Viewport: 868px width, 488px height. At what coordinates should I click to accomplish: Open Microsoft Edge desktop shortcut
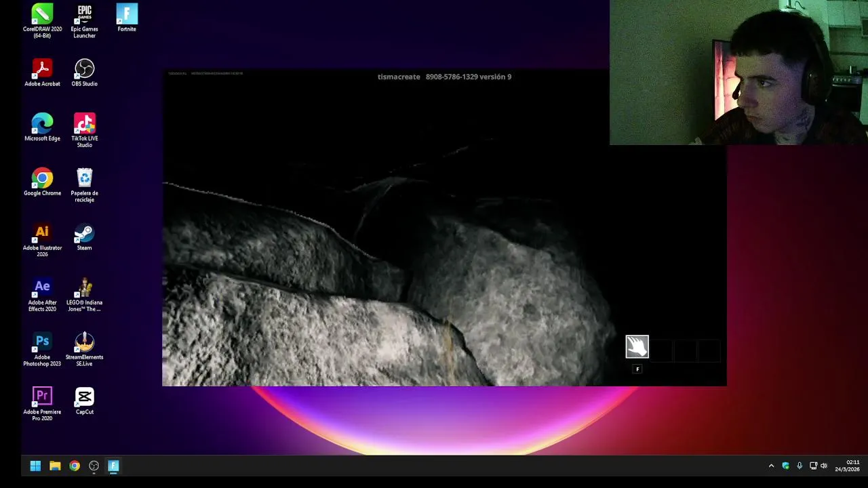pos(42,127)
